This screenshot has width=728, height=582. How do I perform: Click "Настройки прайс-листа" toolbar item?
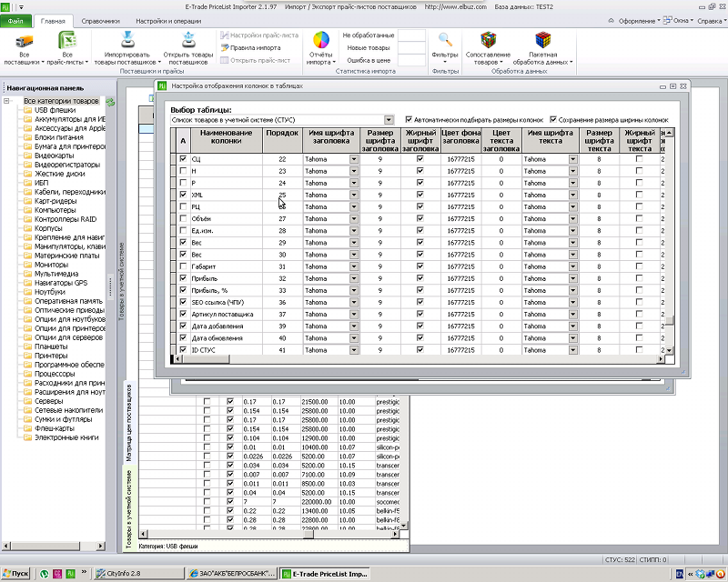coord(259,35)
